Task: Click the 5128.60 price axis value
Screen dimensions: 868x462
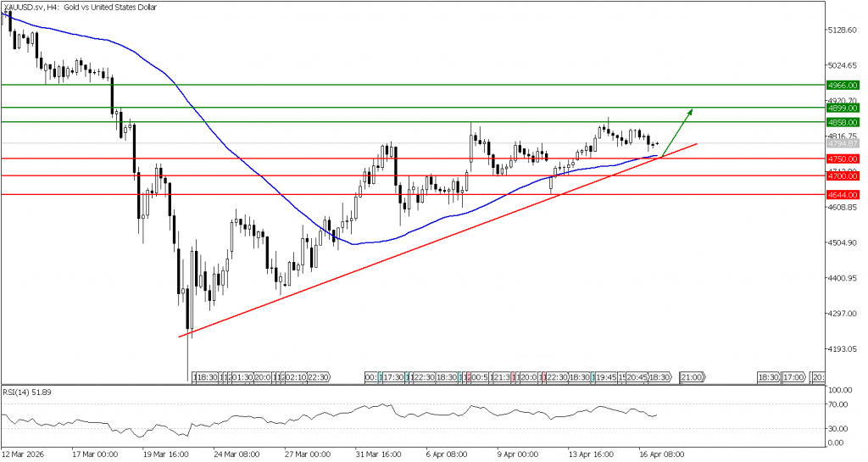Action: [x=842, y=30]
